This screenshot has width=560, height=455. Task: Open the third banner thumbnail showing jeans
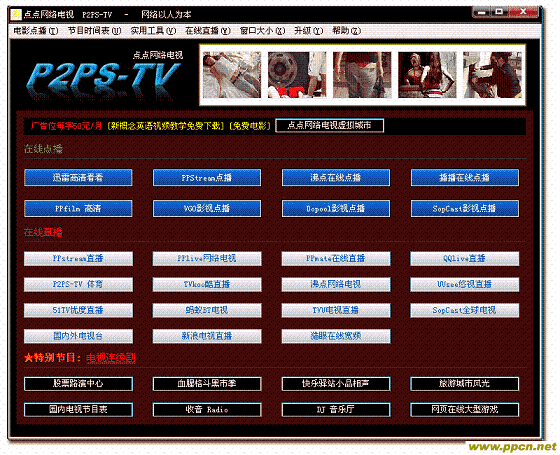(x=362, y=75)
